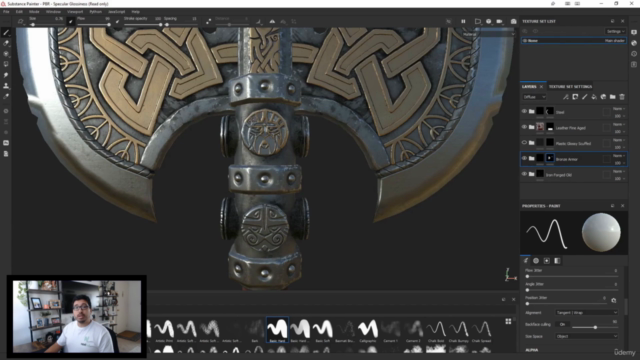Add a paint layer in Layers toolbar
This screenshot has width=640, height=360.
pos(584,97)
